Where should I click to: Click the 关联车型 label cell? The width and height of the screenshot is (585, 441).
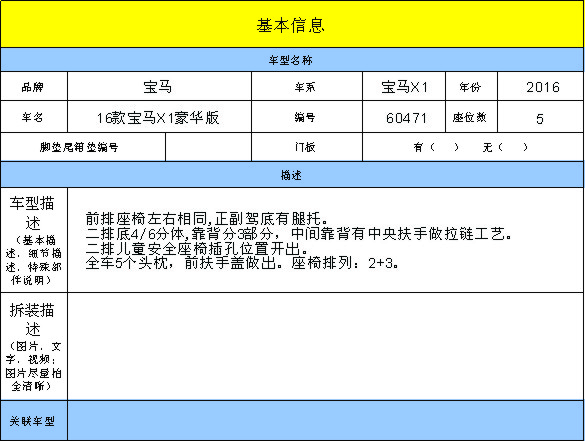tap(34, 420)
